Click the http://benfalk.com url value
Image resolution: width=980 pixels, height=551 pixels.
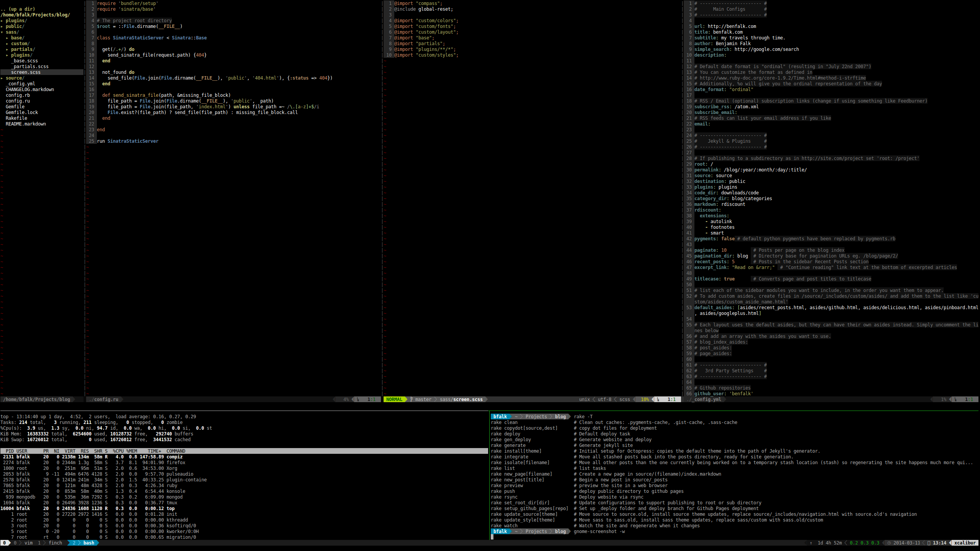(x=732, y=26)
